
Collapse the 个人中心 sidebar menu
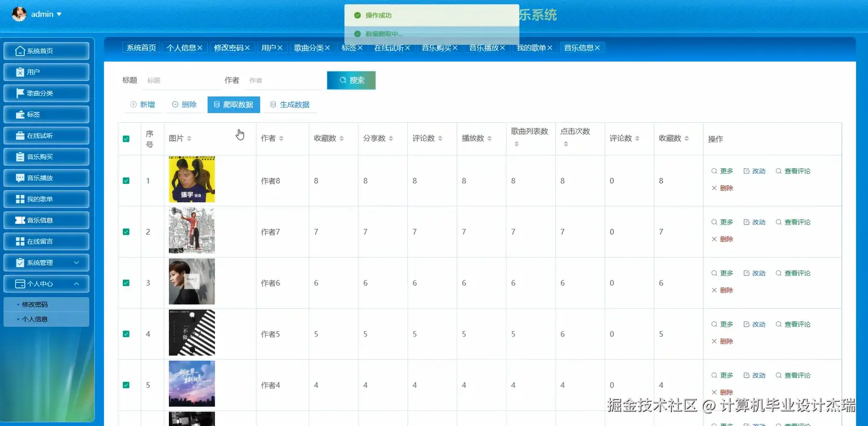pos(47,284)
